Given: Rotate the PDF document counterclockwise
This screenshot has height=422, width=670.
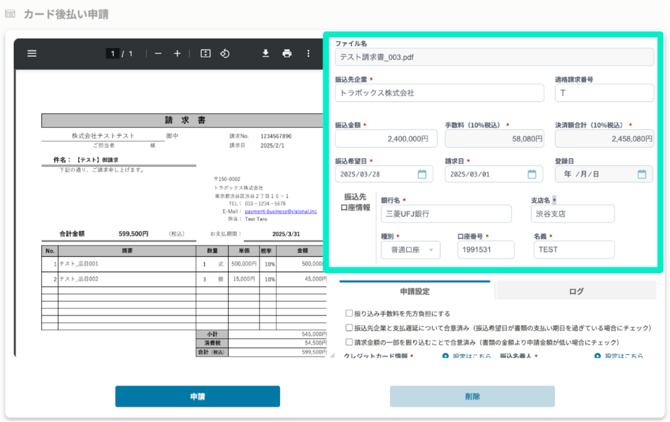Looking at the screenshot, I should tap(225, 54).
